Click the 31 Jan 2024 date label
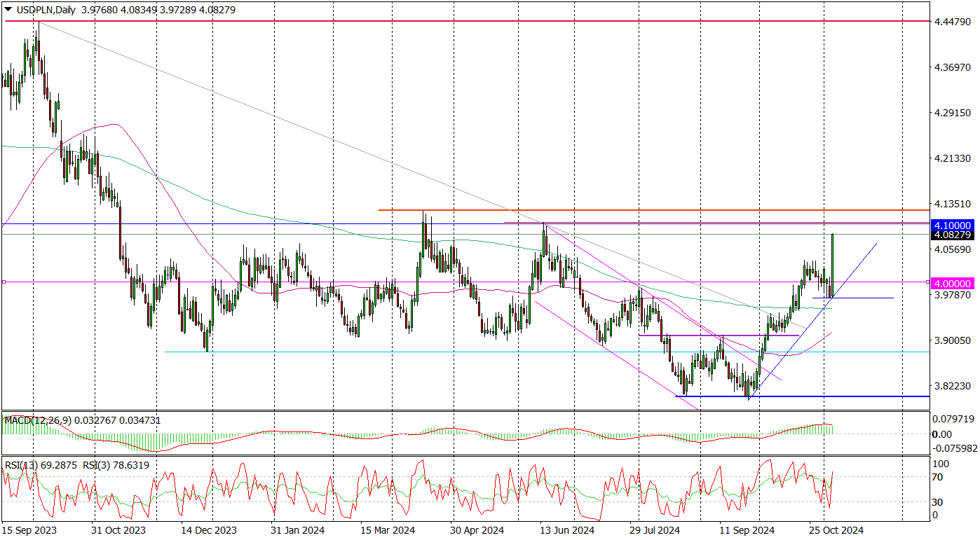This screenshot has height=540, width=980. point(298,530)
